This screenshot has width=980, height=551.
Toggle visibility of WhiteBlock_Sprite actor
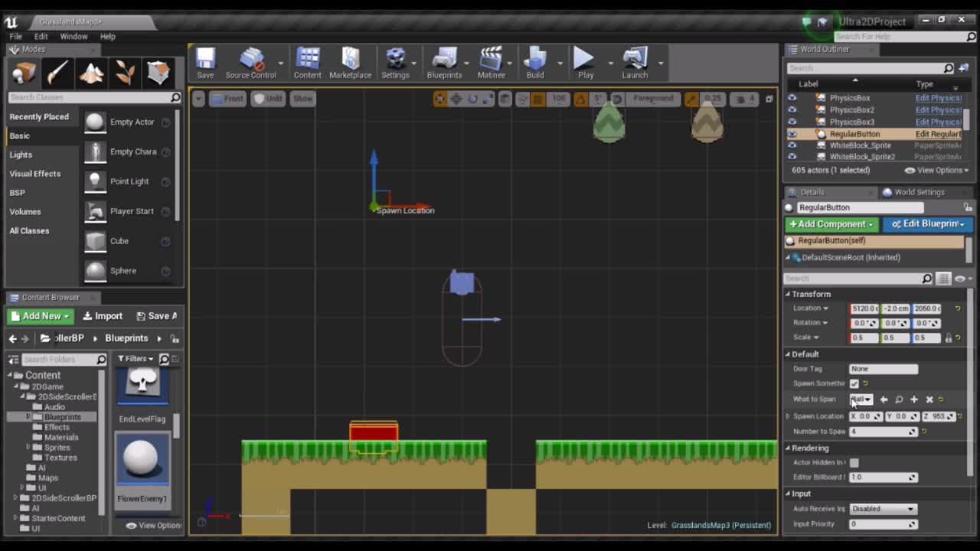pyautogui.click(x=792, y=145)
